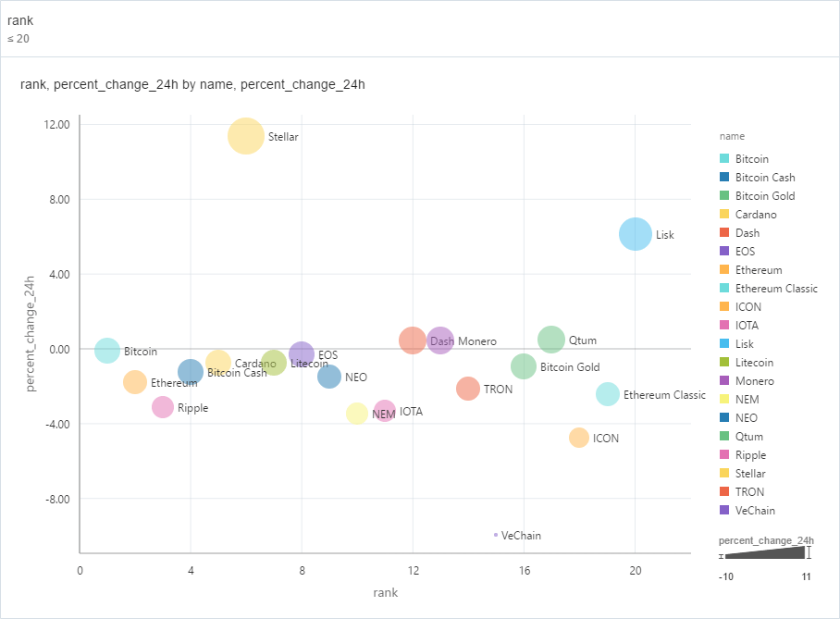This screenshot has width=840, height=619.
Task: Open the rank filter header
Action: (x=19, y=19)
